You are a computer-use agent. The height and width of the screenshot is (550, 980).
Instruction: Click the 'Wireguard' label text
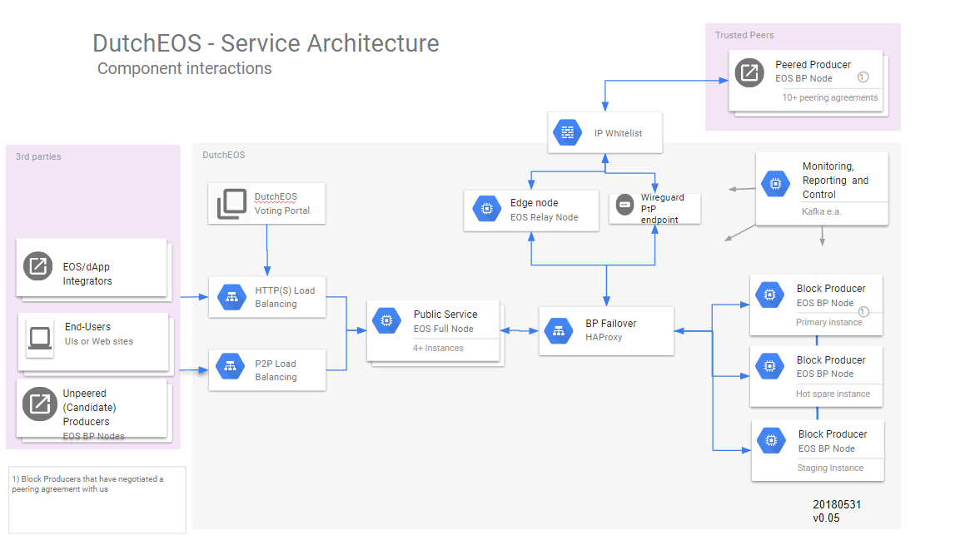click(x=663, y=197)
